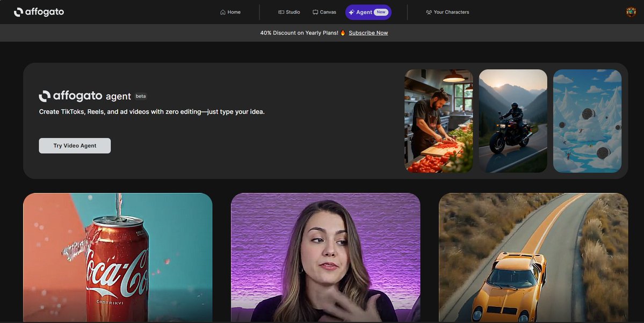The height and width of the screenshot is (323, 644).
Task: Click the beta badge next to agent
Action: point(141,97)
